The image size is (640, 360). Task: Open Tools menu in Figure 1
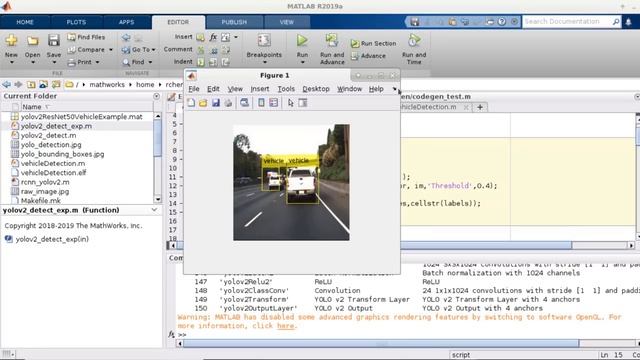(286, 89)
